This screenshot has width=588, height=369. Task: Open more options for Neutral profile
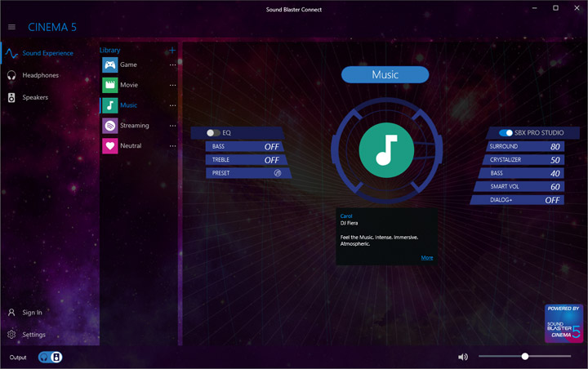pyautogui.click(x=172, y=146)
